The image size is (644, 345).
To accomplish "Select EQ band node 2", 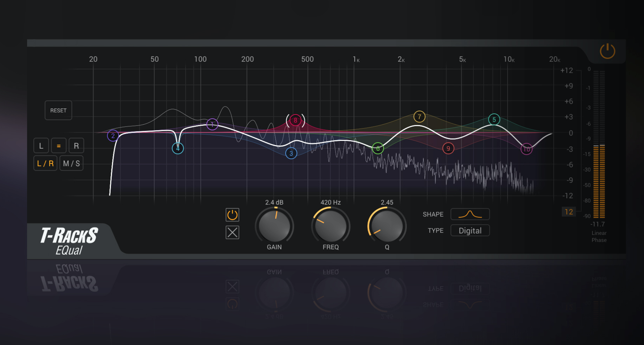I will point(113,136).
